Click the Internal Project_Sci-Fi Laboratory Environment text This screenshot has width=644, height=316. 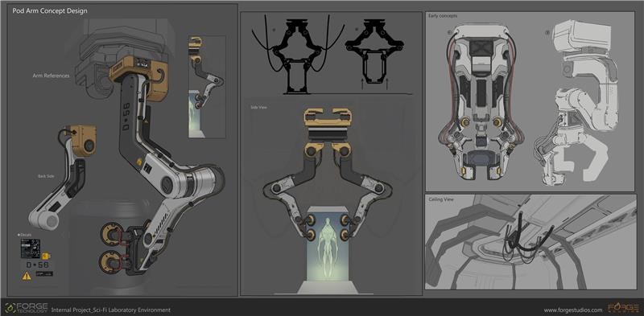click(111, 310)
